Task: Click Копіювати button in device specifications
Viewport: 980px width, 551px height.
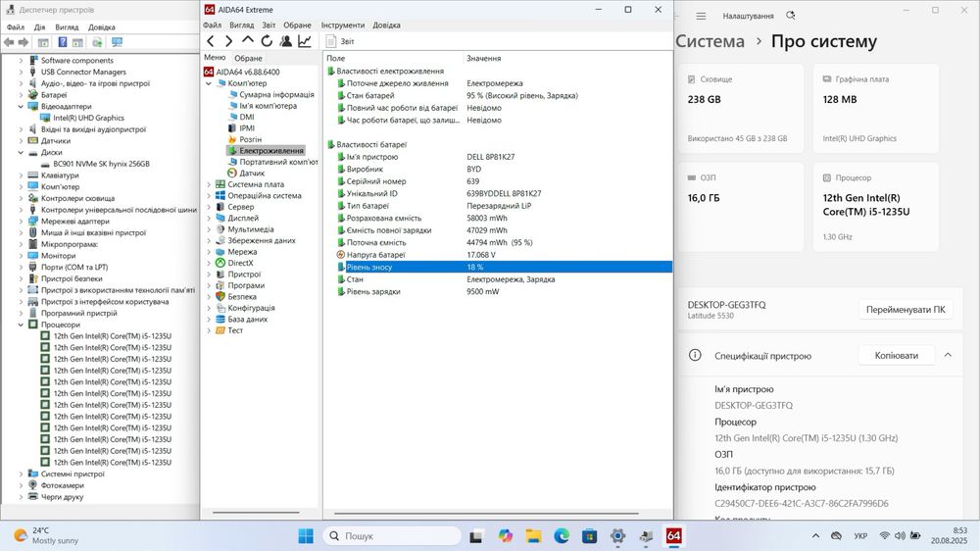Action: 897,355
